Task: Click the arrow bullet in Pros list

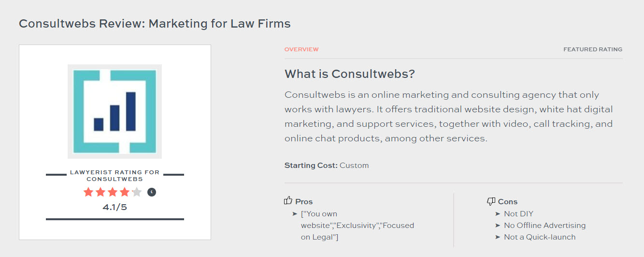Action: click(295, 214)
